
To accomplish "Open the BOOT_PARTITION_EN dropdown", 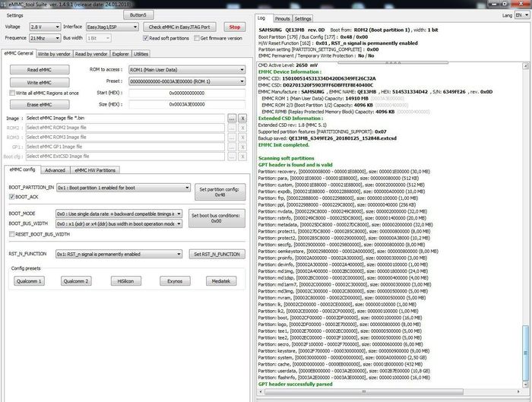I will click(x=119, y=186).
